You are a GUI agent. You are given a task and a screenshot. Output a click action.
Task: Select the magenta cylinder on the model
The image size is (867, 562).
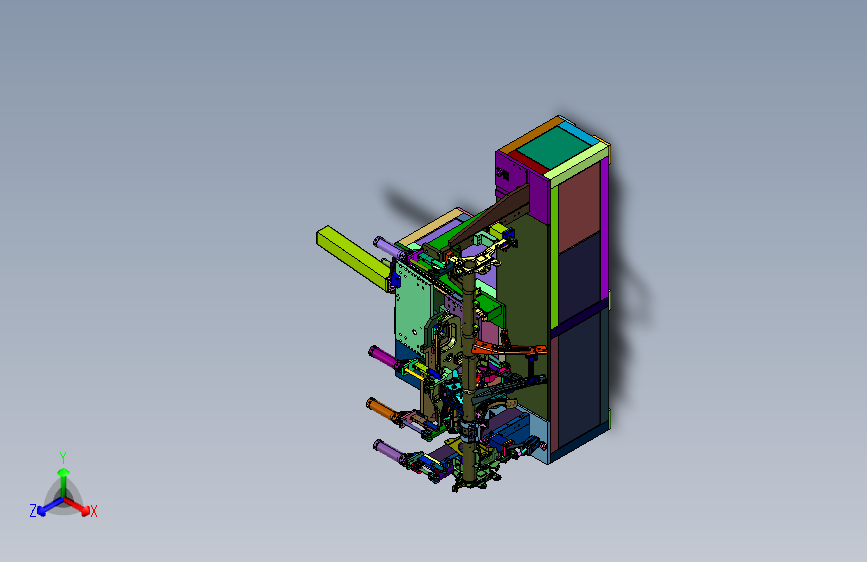384,357
